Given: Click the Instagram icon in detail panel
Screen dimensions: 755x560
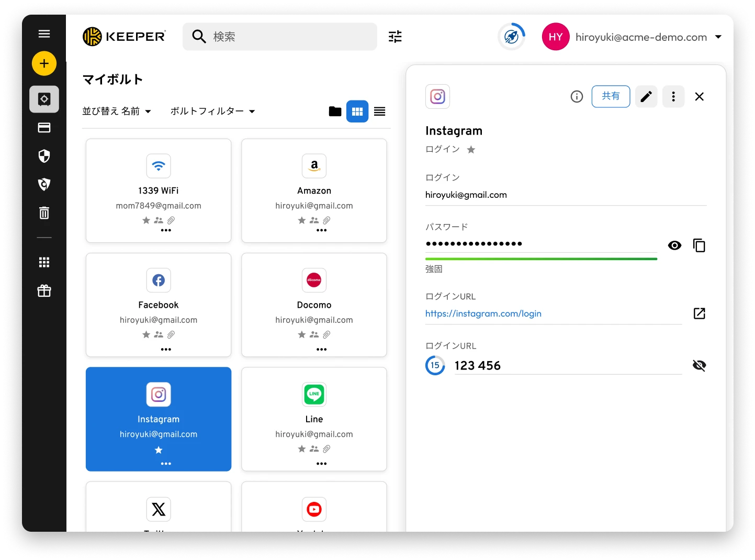Looking at the screenshot, I should click(437, 96).
